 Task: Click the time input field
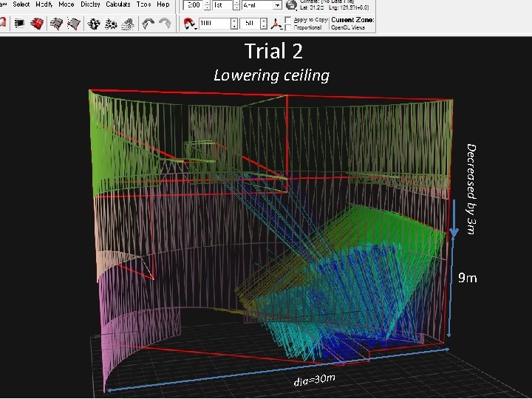click(194, 5)
